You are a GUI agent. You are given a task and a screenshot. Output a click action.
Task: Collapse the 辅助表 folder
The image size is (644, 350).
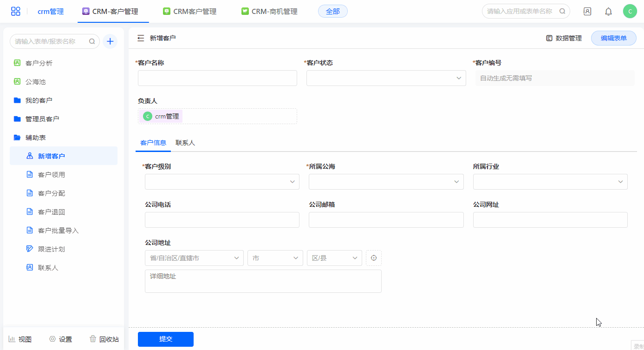coord(35,138)
